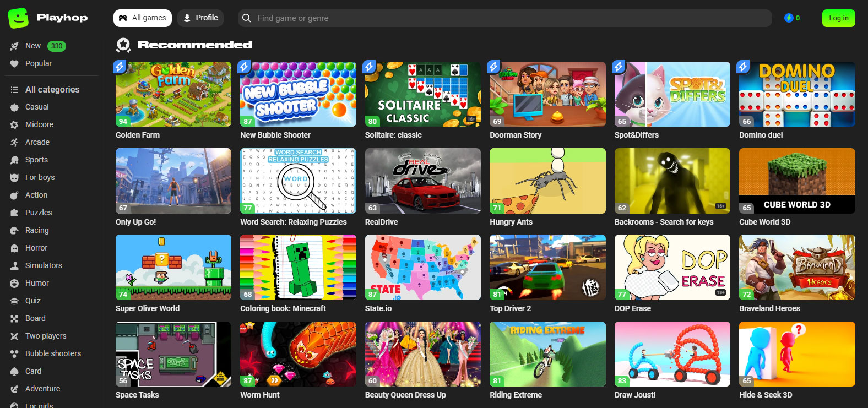Open the Doorman Story game thumbnail
This screenshot has width=868, height=408.
coord(547,94)
